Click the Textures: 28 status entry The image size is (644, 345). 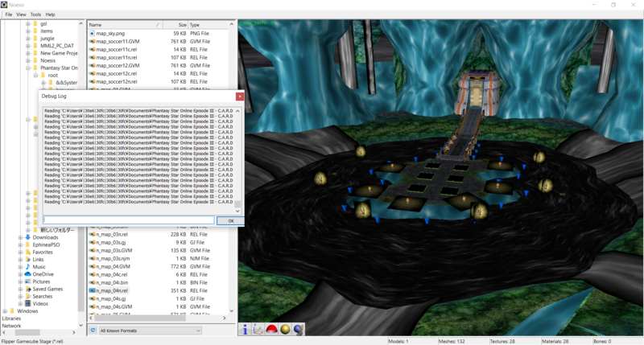[502, 341]
